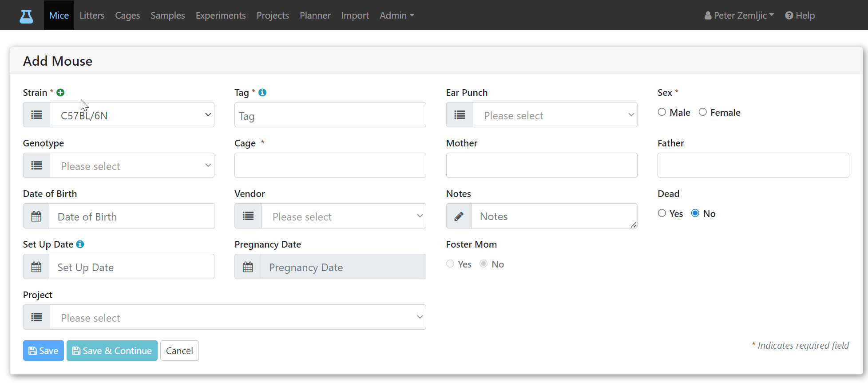Viewport: 868px width, 386px height.
Task: Go to the Litters tab
Action: click(x=92, y=15)
